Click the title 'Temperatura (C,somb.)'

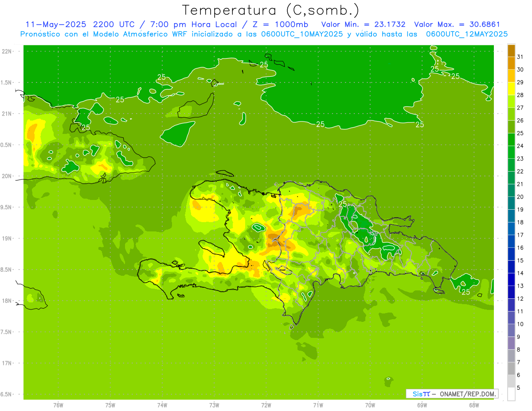(x=271, y=10)
